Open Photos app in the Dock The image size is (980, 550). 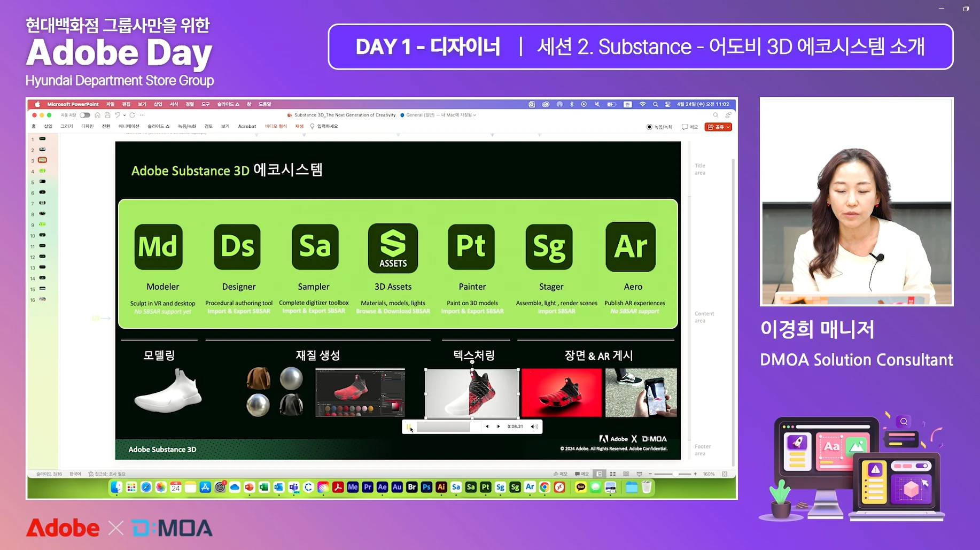161,487
